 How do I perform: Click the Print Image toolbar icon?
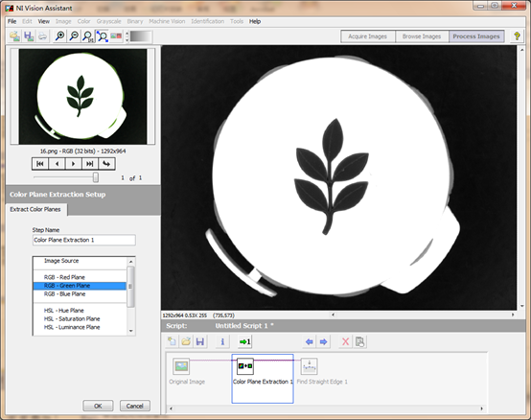tap(42, 35)
